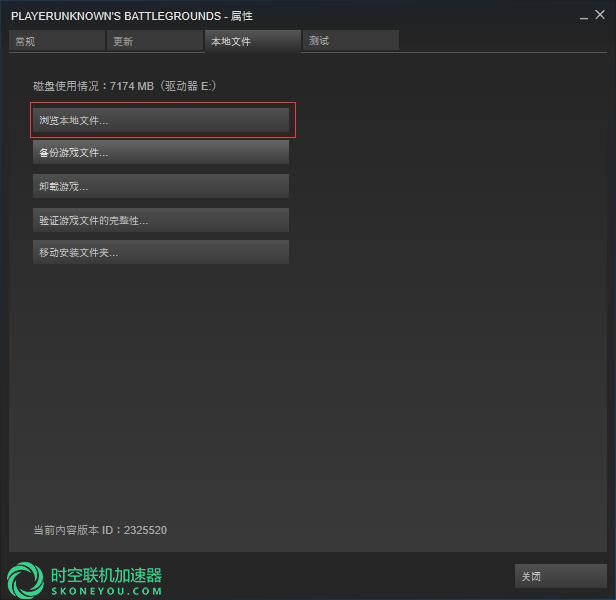Switch to the 常规 tab
Image resolution: width=616 pixels, height=600 pixels.
57,41
